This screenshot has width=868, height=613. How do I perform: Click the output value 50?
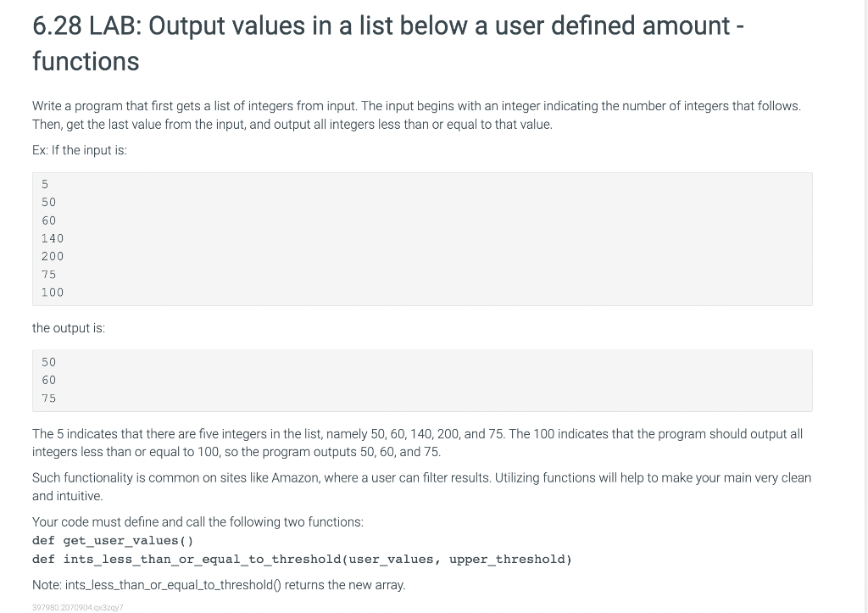tap(48, 362)
